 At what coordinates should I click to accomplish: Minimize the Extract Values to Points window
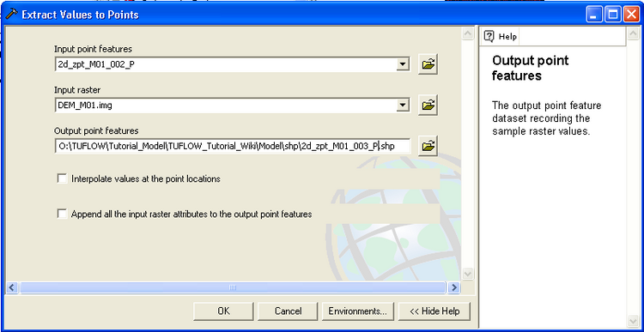coord(595,15)
